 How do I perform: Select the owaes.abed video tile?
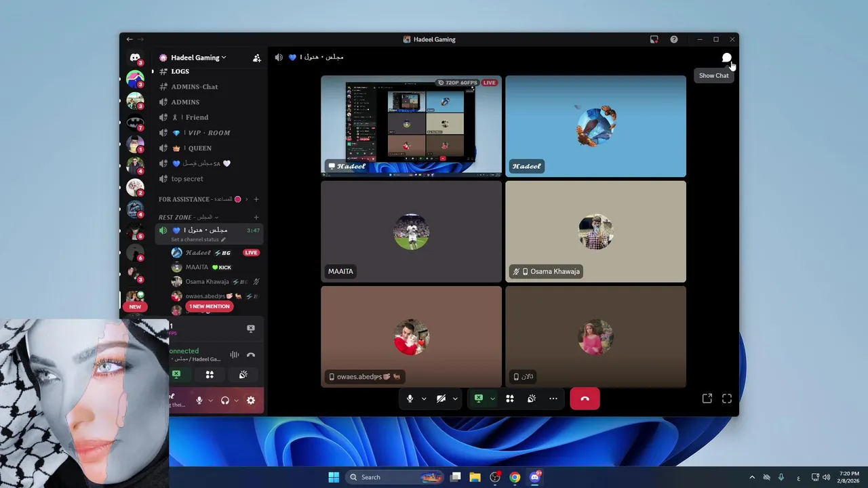pos(411,336)
